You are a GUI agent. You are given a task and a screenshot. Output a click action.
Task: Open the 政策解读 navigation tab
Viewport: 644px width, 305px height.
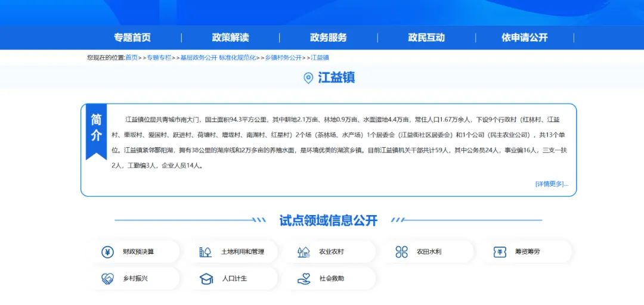pos(230,38)
